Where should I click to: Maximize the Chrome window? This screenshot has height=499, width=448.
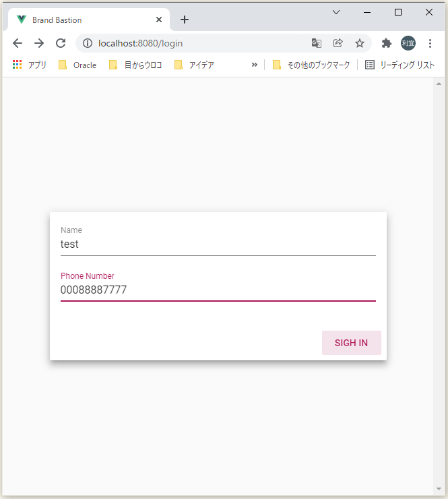pos(398,12)
